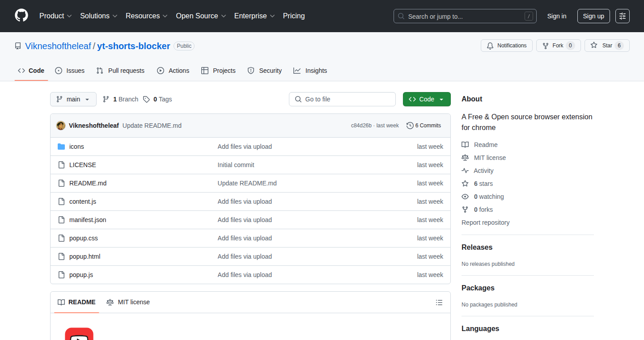Click the committer avatar image
The height and width of the screenshot is (340, 644).
[61, 126]
